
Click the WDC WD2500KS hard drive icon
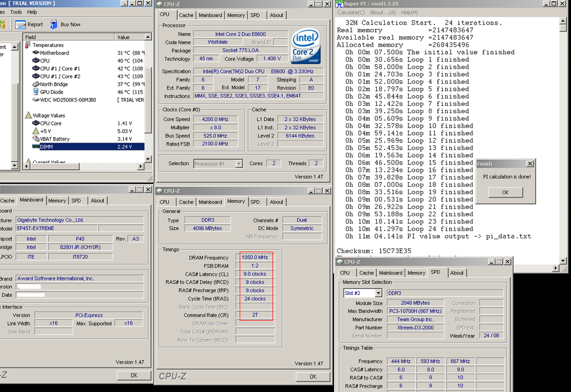pyautogui.click(x=36, y=100)
